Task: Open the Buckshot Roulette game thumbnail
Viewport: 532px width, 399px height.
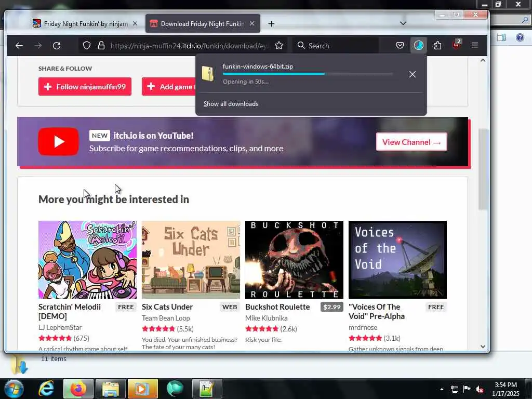Action: tap(294, 260)
